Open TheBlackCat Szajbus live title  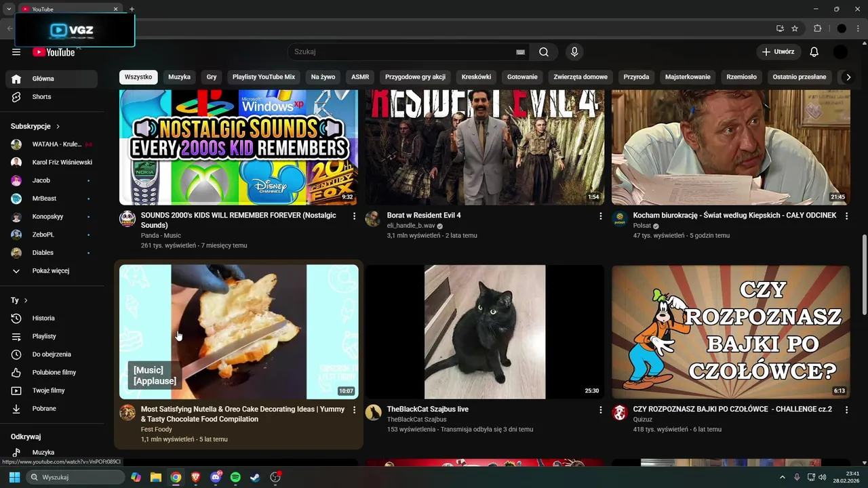coord(428,409)
